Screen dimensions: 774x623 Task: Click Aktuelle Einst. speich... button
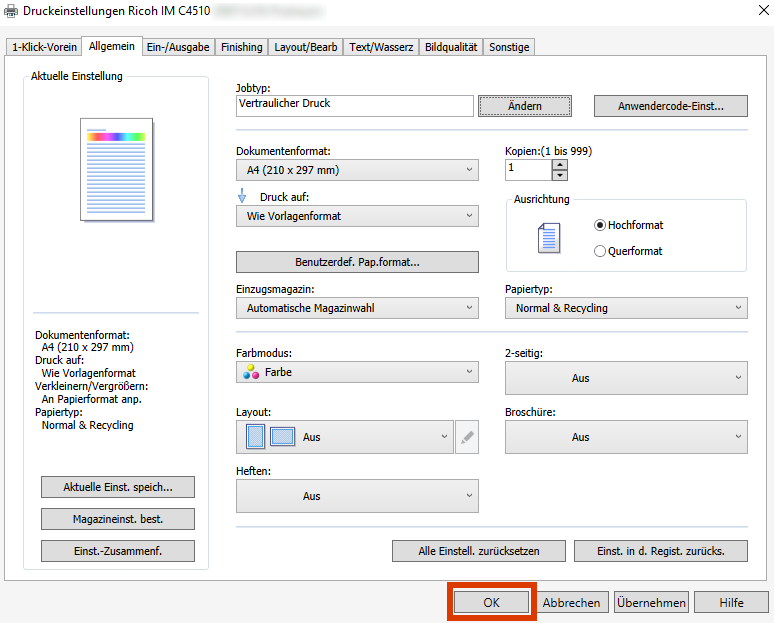[x=118, y=487]
